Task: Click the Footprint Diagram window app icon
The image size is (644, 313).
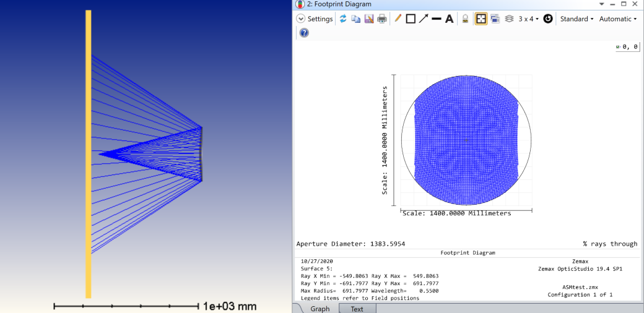Action: (301, 4)
